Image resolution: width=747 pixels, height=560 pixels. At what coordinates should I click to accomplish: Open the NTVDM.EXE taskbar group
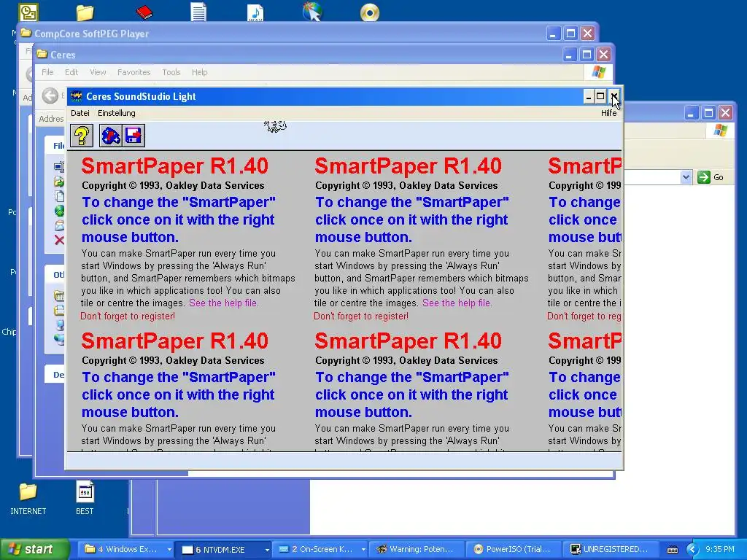coord(223,550)
